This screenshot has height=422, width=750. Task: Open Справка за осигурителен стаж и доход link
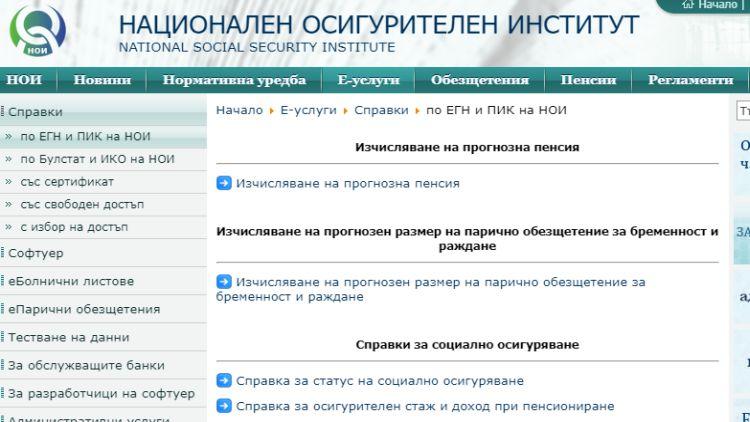point(425,406)
